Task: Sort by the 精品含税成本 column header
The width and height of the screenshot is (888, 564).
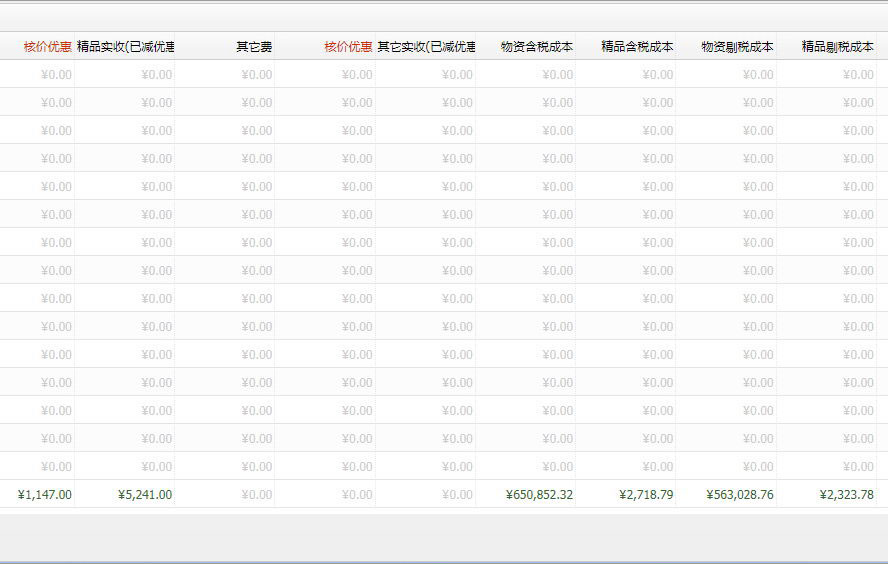Action: (x=636, y=46)
